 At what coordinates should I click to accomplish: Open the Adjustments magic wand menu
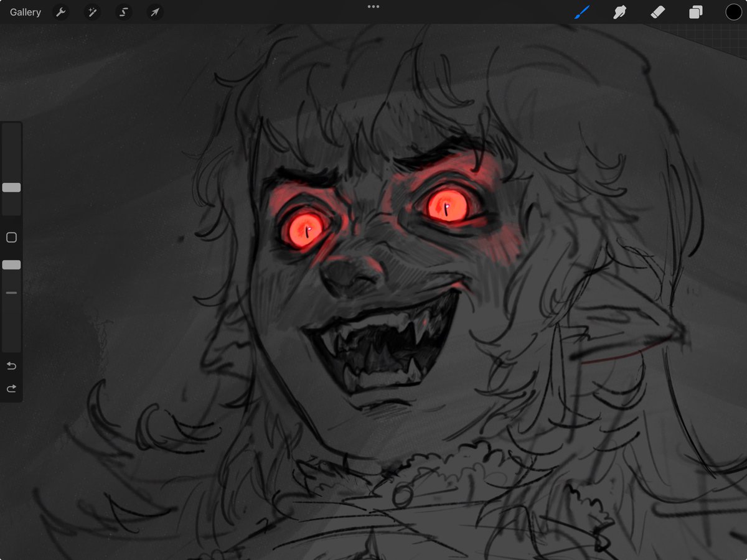92,12
